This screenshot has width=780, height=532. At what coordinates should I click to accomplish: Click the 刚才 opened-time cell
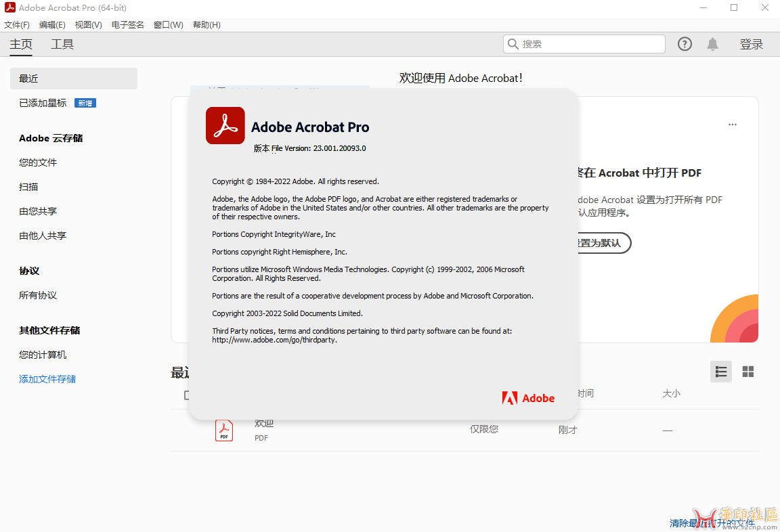[x=567, y=430]
